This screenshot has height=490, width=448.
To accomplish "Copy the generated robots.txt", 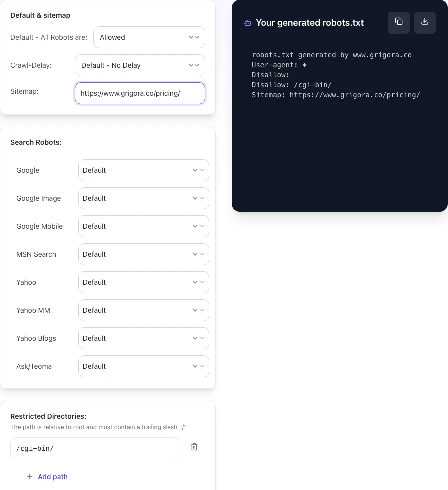I will coord(398,23).
